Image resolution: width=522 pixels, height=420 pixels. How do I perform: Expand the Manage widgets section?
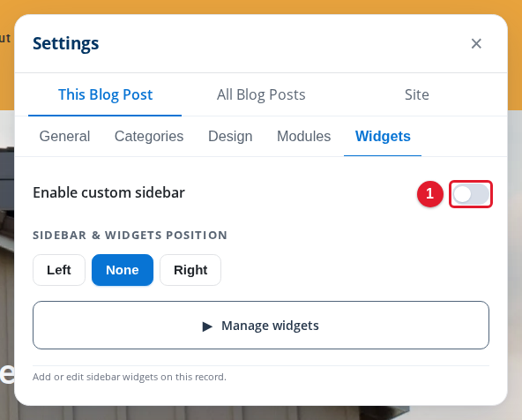coord(261,325)
